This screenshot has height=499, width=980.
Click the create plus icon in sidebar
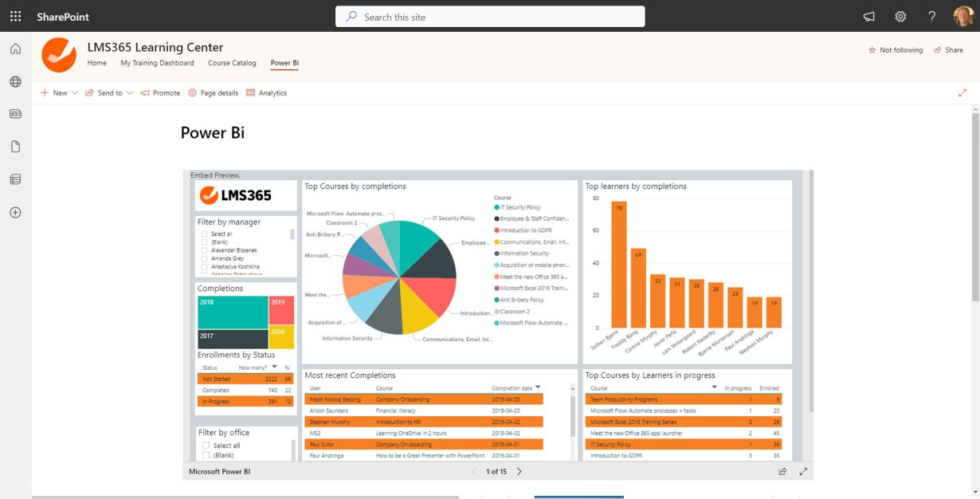point(15,213)
